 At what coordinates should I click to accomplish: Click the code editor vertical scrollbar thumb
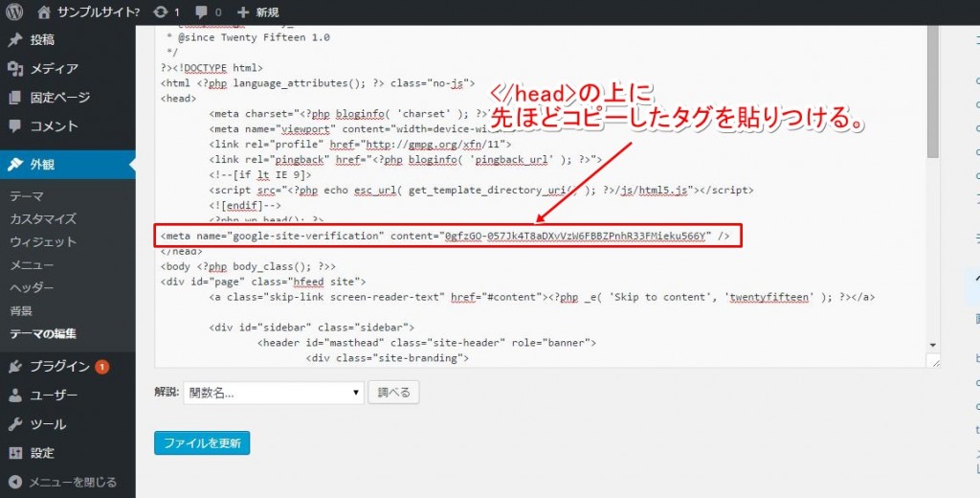933,91
